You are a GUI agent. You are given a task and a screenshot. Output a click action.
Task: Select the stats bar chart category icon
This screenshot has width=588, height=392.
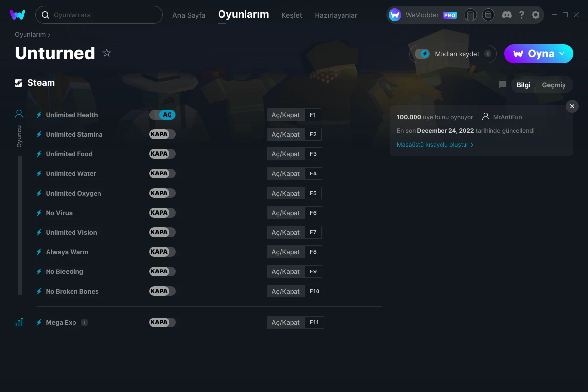pyautogui.click(x=19, y=322)
